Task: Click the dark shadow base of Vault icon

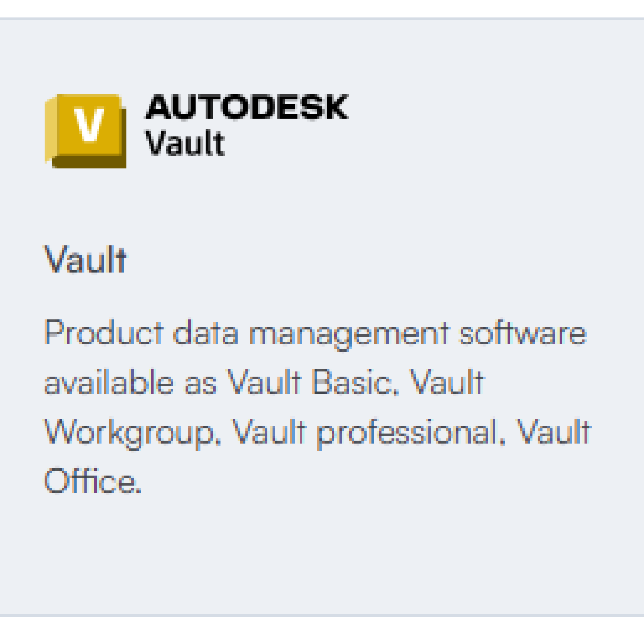Action: click(x=89, y=161)
